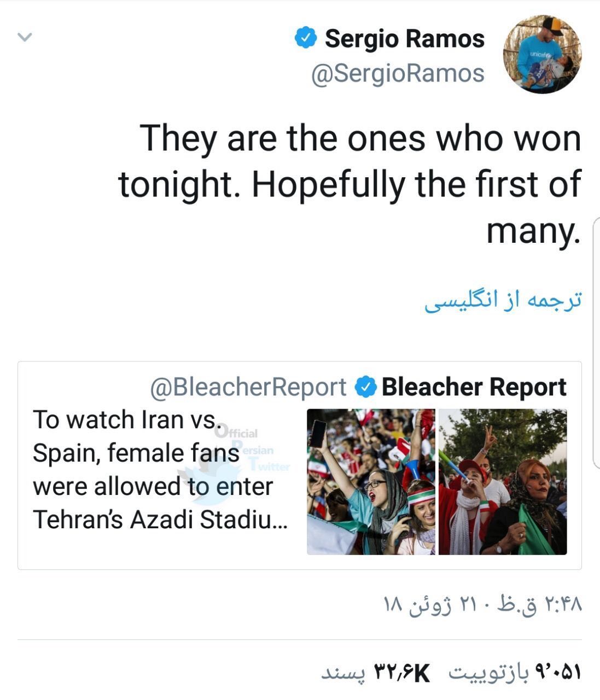Viewport: 600px width, 700px height.
Task: Open the Bleacher Report account name
Action: pyautogui.click(x=474, y=387)
